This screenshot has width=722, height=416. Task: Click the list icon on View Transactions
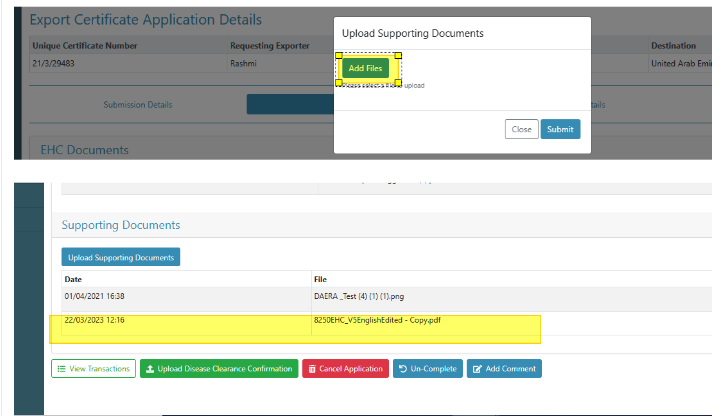point(60,369)
